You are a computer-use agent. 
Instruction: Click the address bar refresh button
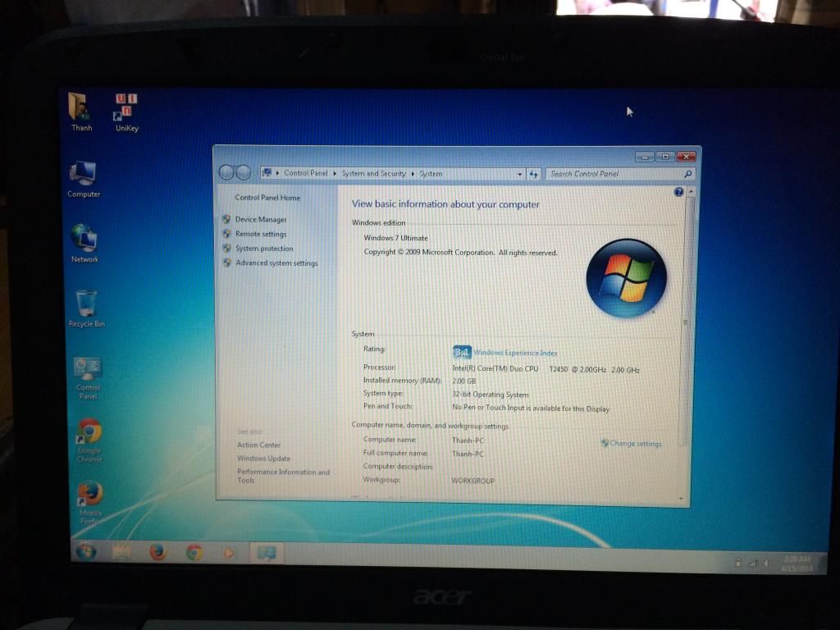[533, 174]
